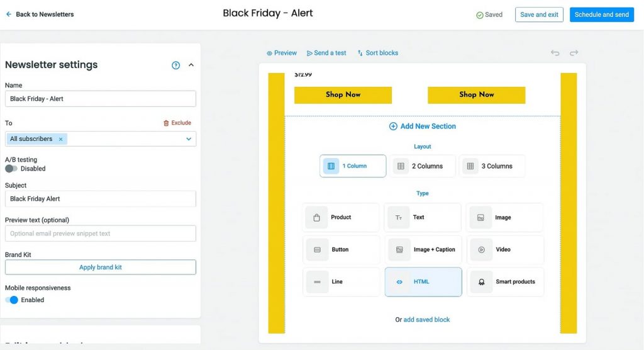The width and height of the screenshot is (644, 350).
Task: Click the Send a test paper-plane icon
Action: pos(309,53)
